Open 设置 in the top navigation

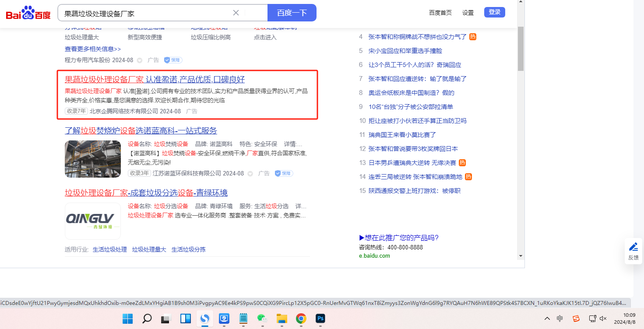click(468, 13)
